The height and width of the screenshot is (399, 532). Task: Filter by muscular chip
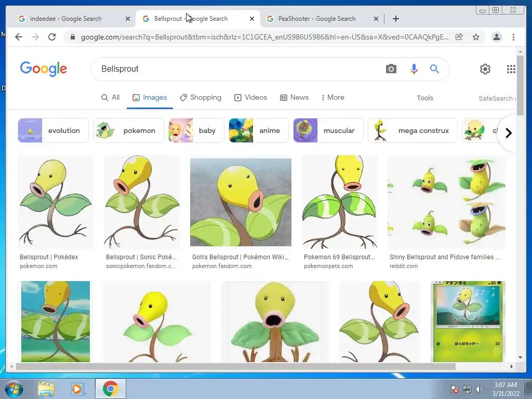(328, 130)
